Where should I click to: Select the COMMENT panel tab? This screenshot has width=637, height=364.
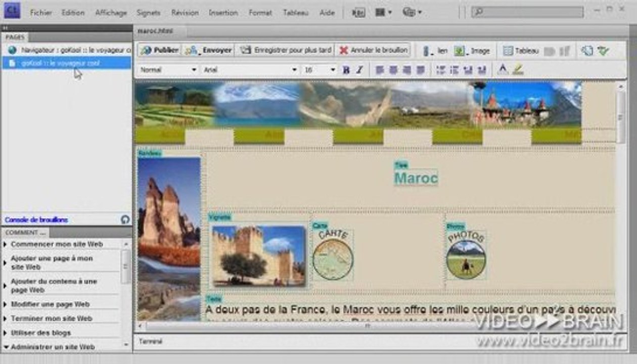tap(25, 233)
